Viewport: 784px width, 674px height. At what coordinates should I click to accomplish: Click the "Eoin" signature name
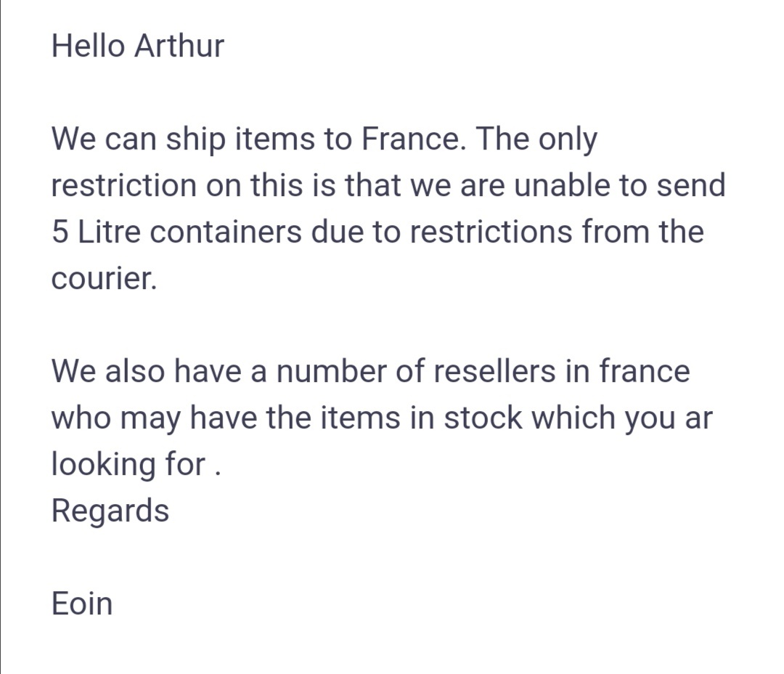(x=82, y=604)
